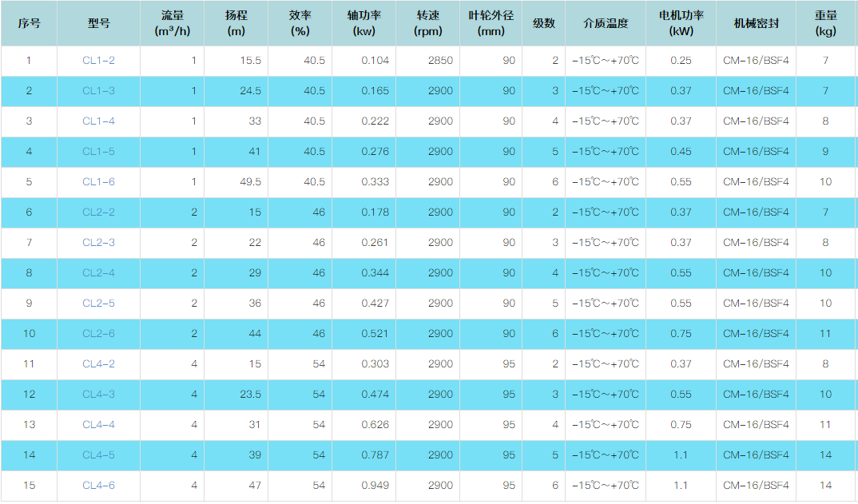Open the CL2-4 model link

(98, 273)
